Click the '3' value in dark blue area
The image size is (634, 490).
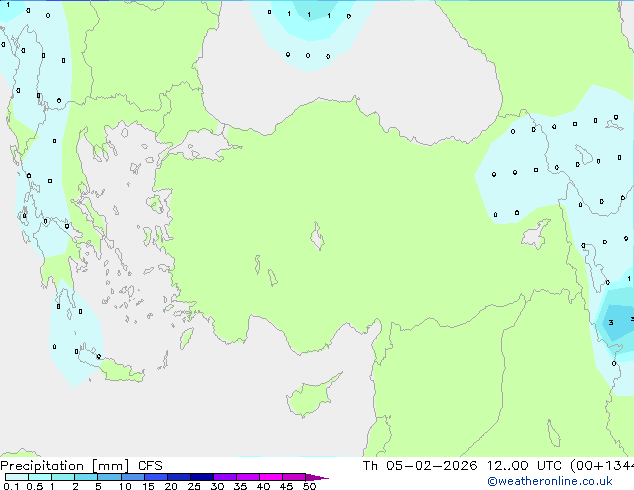(611, 322)
